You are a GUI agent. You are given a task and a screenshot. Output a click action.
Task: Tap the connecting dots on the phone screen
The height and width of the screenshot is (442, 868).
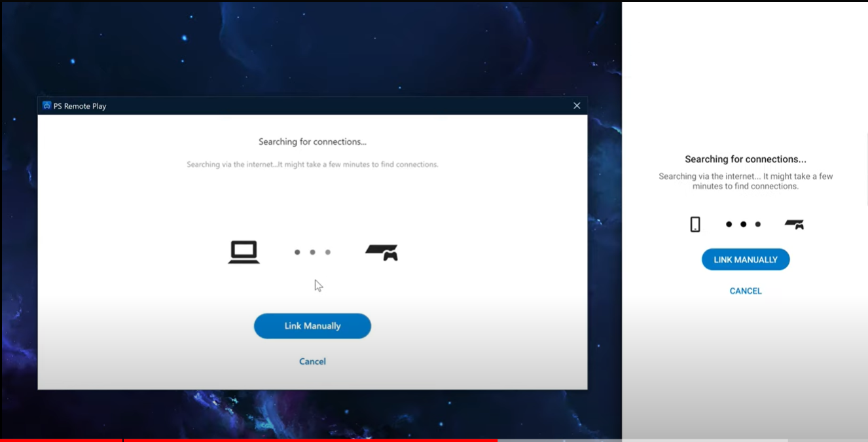743,224
